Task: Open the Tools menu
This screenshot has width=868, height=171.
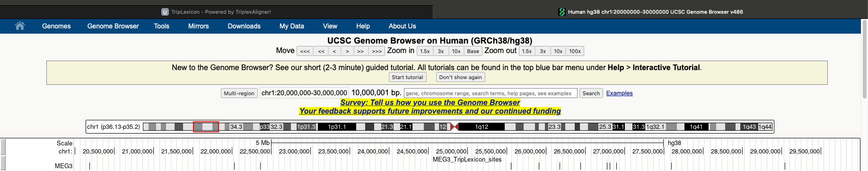Action: 161,26
